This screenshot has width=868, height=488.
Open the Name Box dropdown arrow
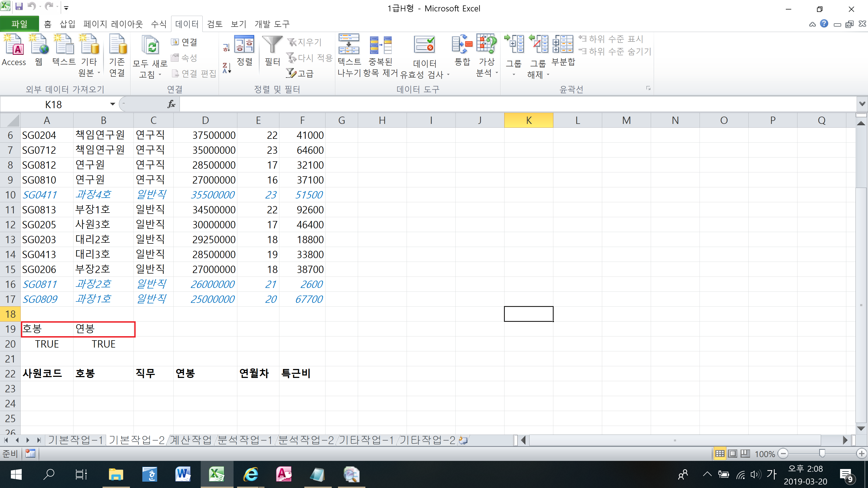(113, 104)
